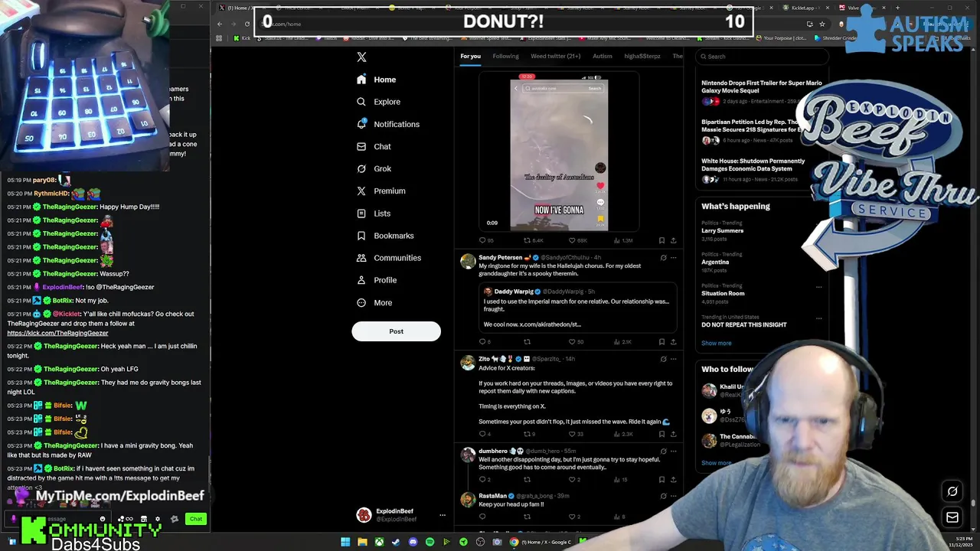The height and width of the screenshot is (551, 980).
Task: Reply to dumbhero's post
Action: 485,480
